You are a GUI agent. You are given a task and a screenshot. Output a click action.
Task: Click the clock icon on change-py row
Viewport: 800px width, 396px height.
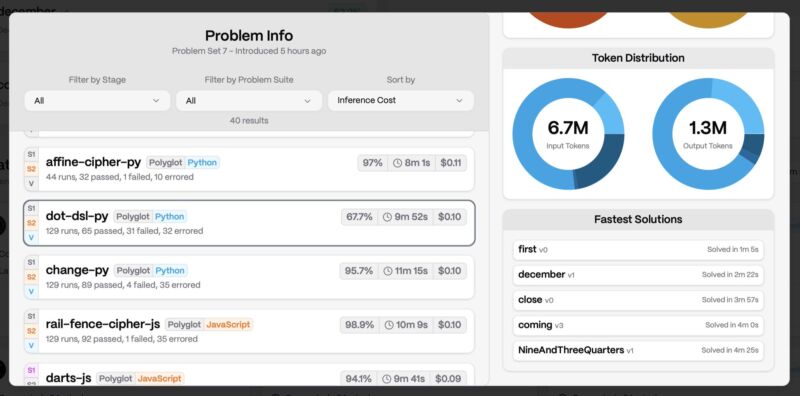click(x=389, y=271)
